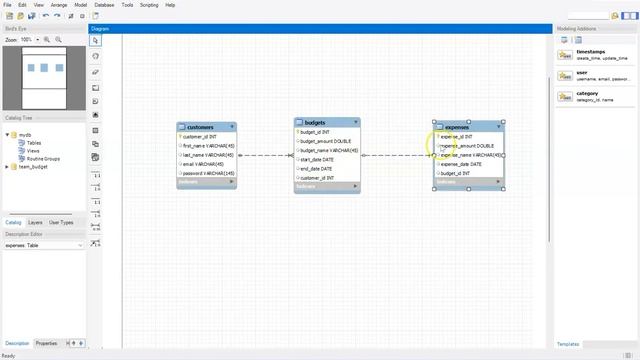Select Tables under mydb in catalog tree
Screen dimensions: 640x360
coord(33,143)
